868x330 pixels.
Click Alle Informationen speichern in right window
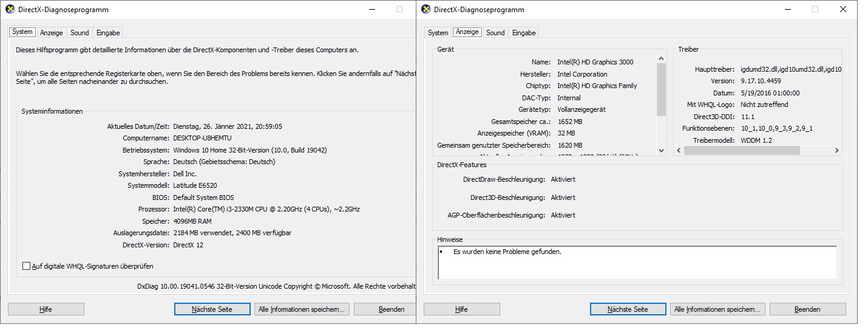click(717, 309)
